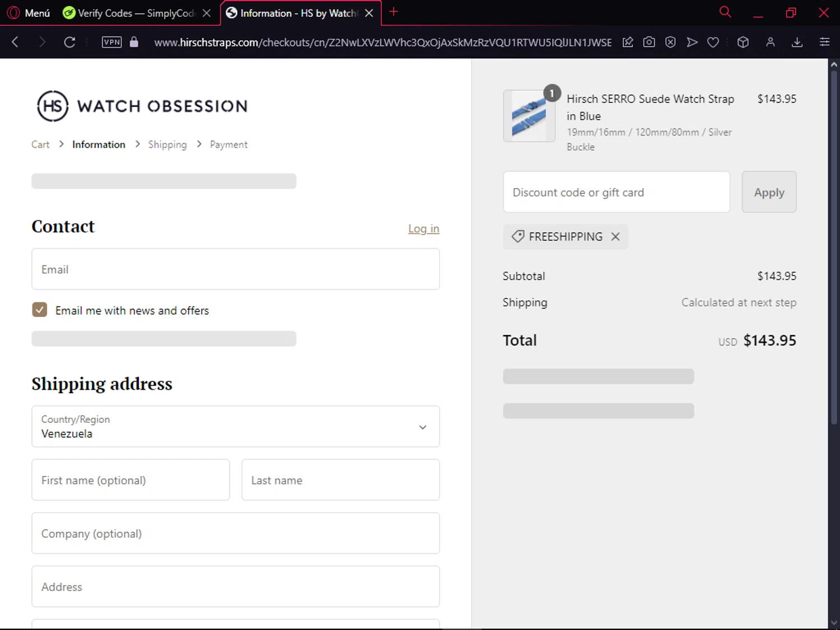840x630 pixels.
Task: Focus the address bar URL
Action: coord(383,43)
